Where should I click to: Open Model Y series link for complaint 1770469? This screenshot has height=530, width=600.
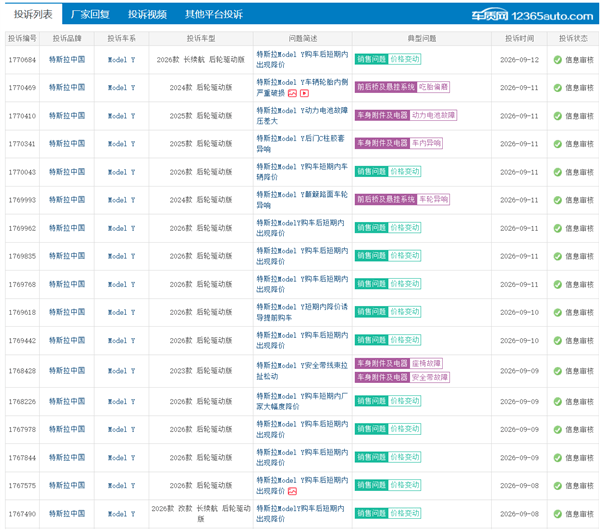pos(122,88)
